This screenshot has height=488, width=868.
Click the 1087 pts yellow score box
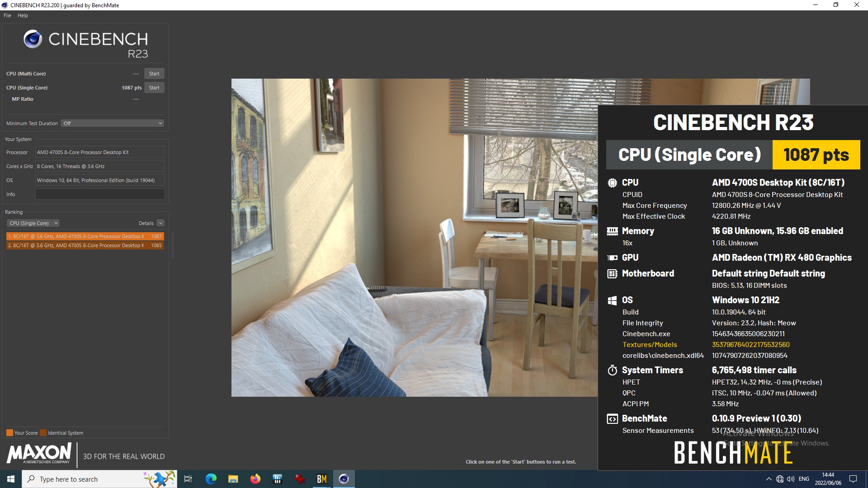tap(816, 155)
